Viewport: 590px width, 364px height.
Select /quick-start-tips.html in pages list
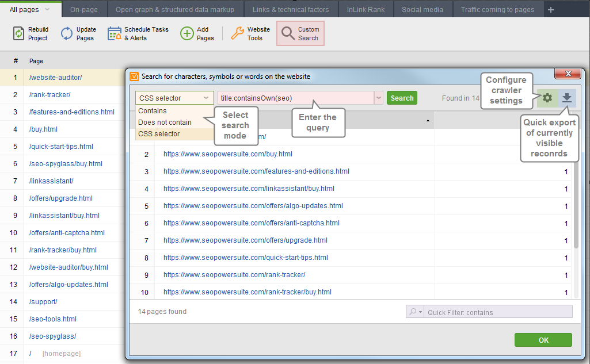61,147
